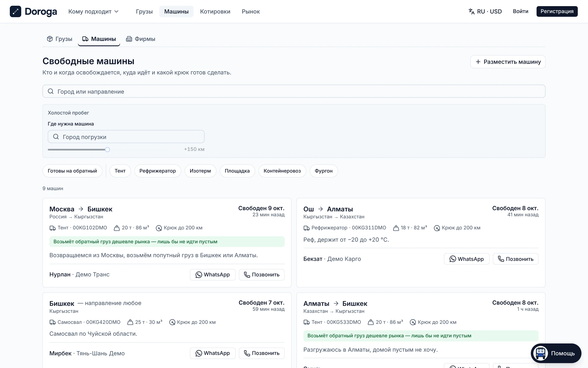Open Грузы in the top navigation
Screen dimensions: 588x368
pyautogui.click(x=144, y=11)
